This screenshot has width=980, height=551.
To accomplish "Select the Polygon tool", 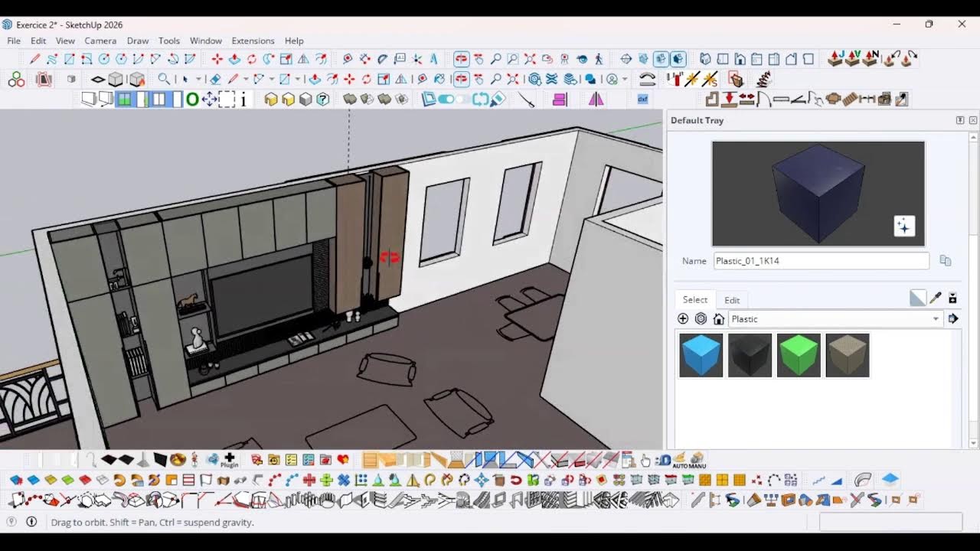I will coord(121,59).
